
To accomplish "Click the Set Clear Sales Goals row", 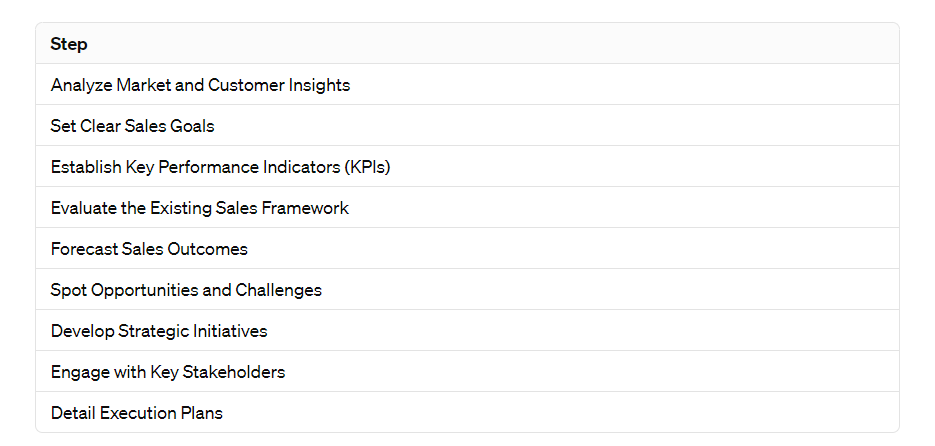I will click(467, 126).
